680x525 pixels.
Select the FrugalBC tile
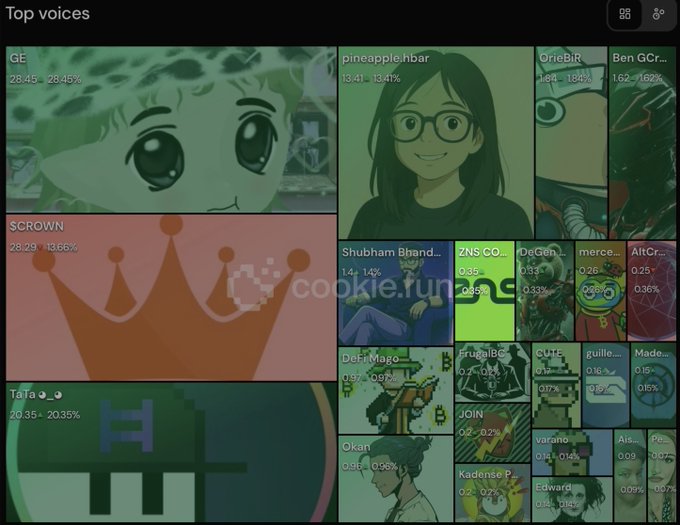tap(493, 372)
